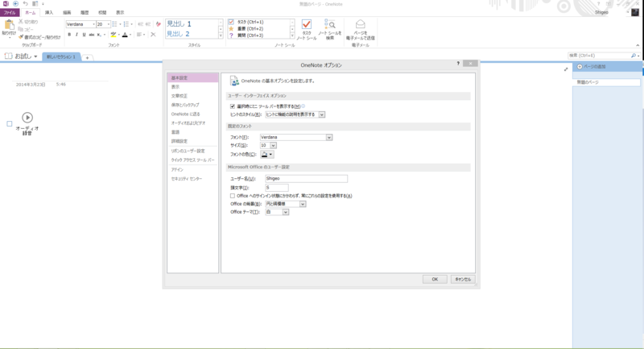The image size is (644, 349).
Task: Click キャンセル (Cancel) button in Options dialog
Action: [x=463, y=279]
